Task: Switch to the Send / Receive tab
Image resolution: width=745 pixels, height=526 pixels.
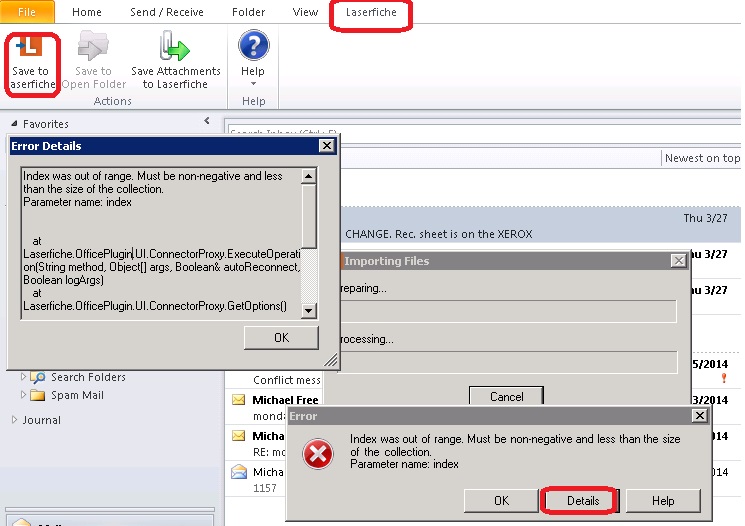Action: 167,12
